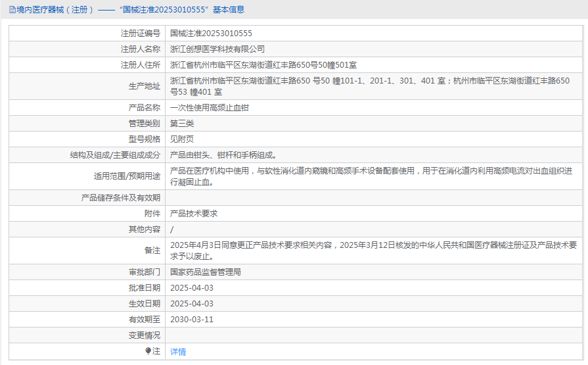The height and width of the screenshot is (365, 588).
Task: Select approving authority 国家药品监督管理局
Action: [x=206, y=272]
